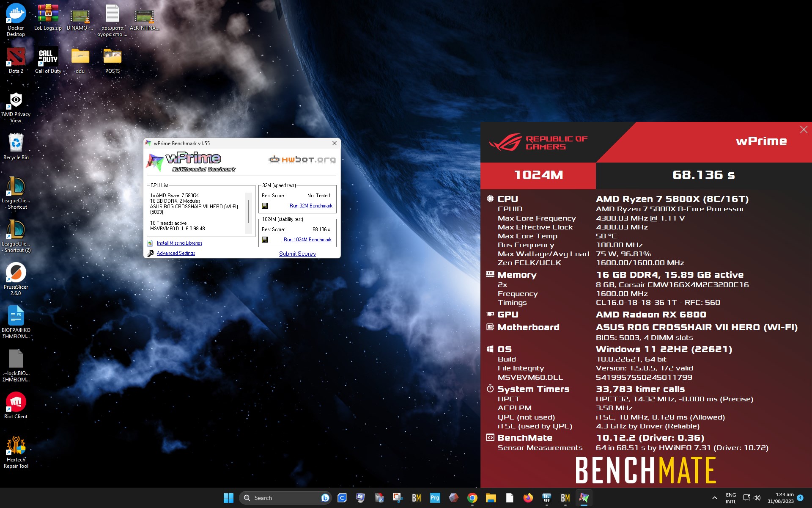Open File Explorer from the taskbar

tap(491, 498)
